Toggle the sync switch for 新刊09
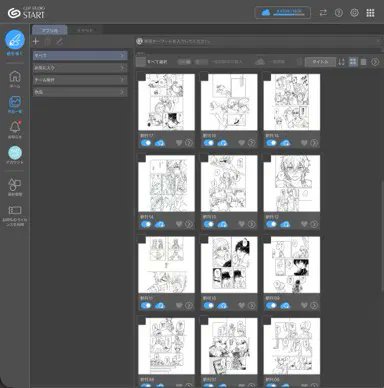This screenshot has width=384, height=388. 271,305
